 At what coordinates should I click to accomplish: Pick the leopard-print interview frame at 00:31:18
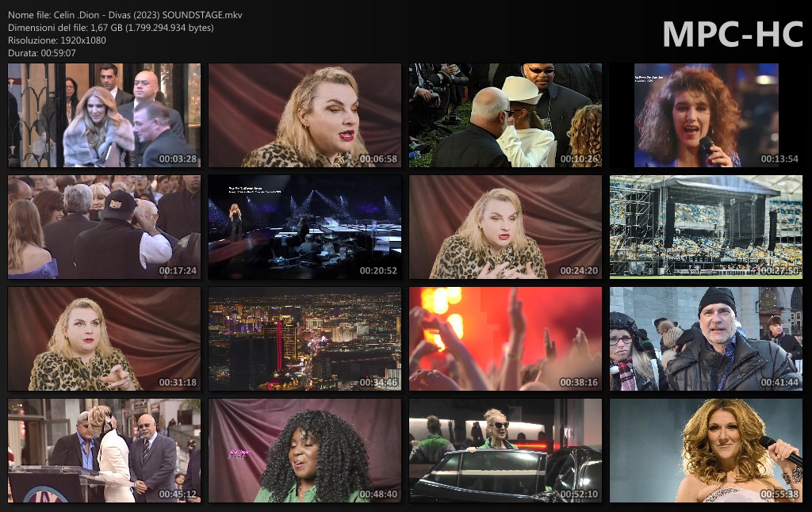pyautogui.click(x=104, y=338)
